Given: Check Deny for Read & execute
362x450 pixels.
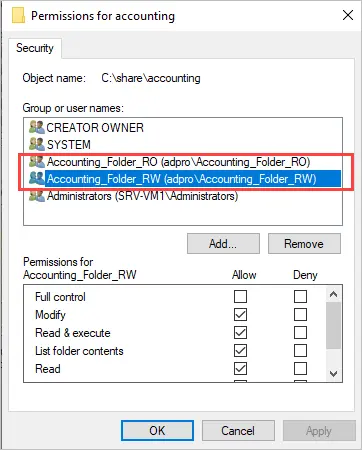Looking at the screenshot, I should point(300,332).
